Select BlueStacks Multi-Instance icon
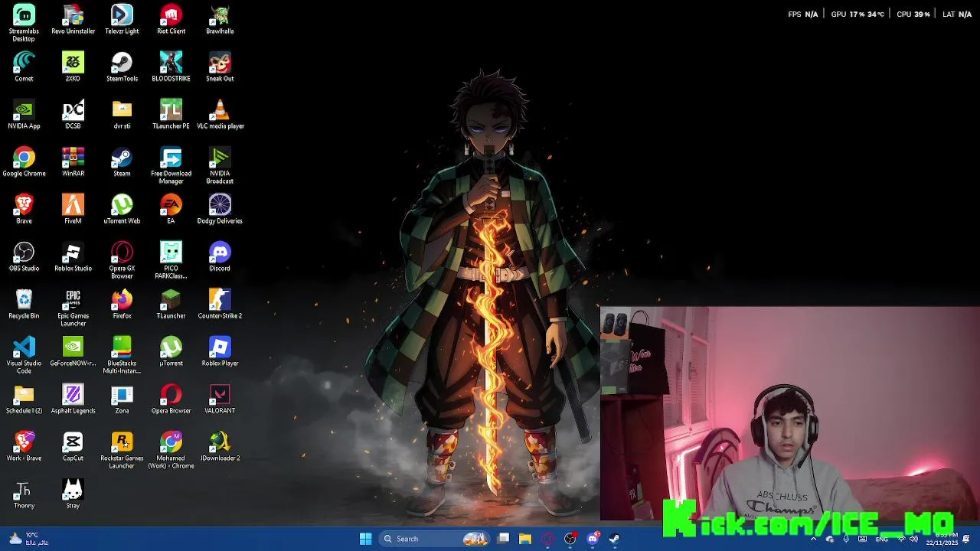The image size is (980, 551). (x=122, y=355)
